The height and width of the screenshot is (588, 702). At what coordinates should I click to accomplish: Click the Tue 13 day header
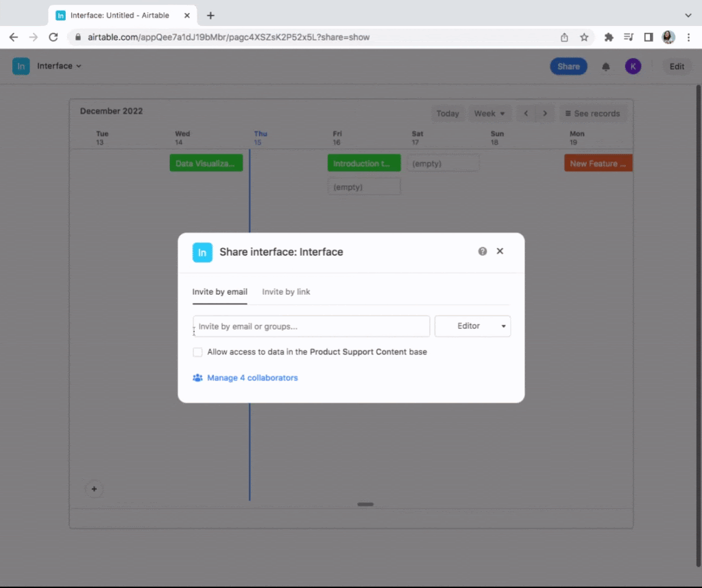coord(101,138)
